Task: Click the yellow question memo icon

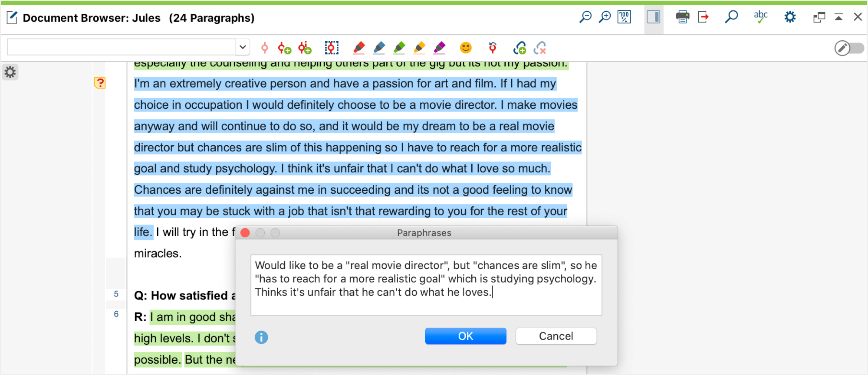Action: (100, 83)
